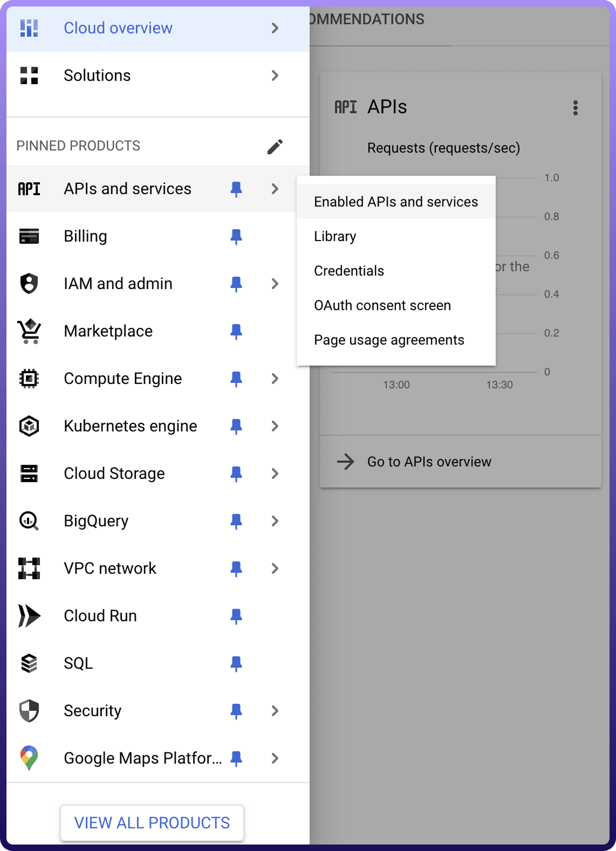Image resolution: width=616 pixels, height=851 pixels.
Task: Click the BigQuery magnifier icon
Action: (29, 521)
